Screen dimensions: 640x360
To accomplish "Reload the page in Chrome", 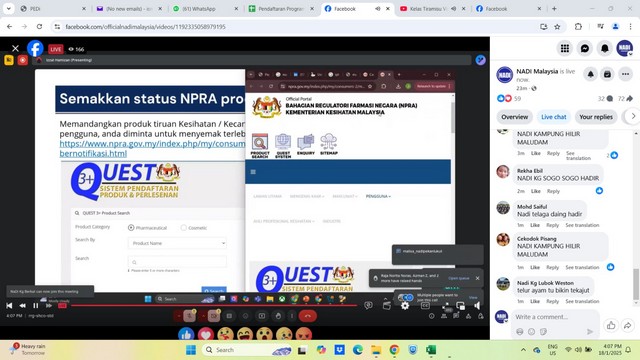I will click(39, 27).
